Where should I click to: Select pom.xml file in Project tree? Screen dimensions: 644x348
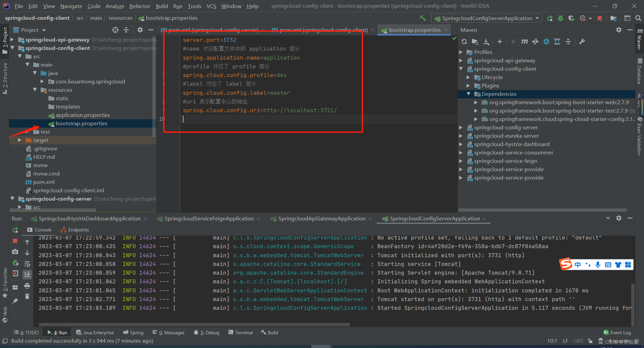tap(44, 182)
